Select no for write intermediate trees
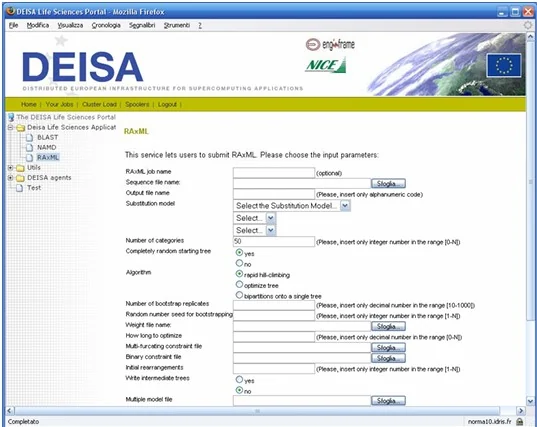The image size is (537, 427). pos(239,390)
